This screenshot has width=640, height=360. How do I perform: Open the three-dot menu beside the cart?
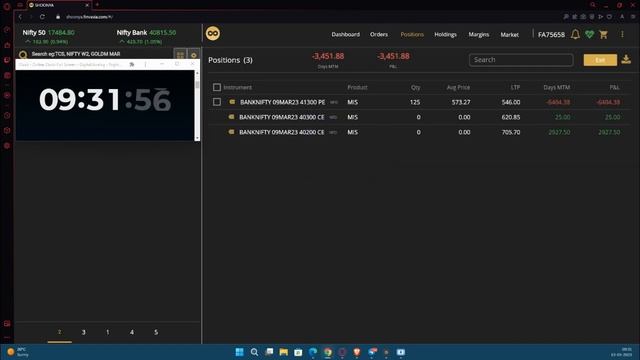(622, 35)
